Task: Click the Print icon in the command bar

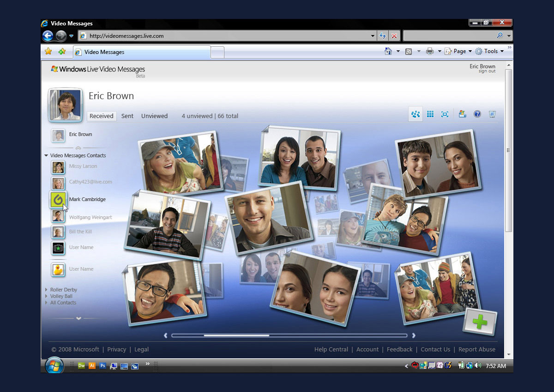Action: [430, 52]
